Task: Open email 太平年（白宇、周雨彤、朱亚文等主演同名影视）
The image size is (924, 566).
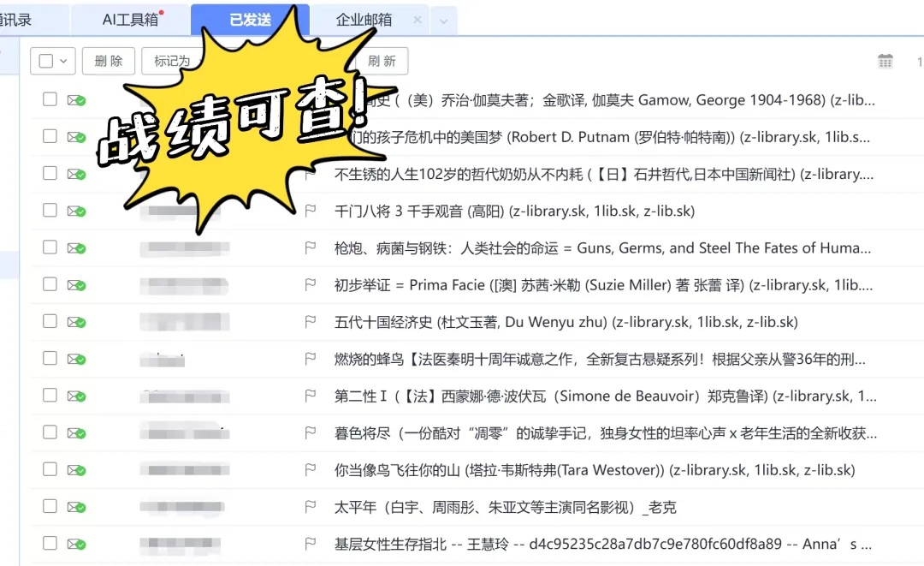Action: point(505,507)
